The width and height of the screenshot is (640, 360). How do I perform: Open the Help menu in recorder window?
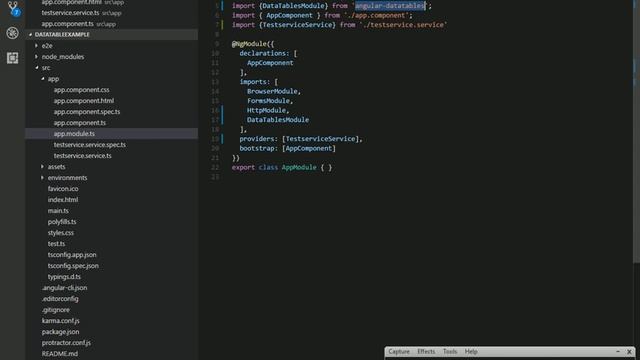(471, 352)
